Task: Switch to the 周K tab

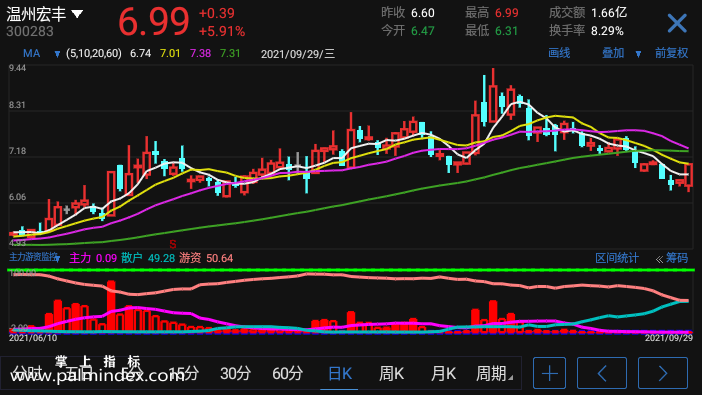Action: point(391,373)
